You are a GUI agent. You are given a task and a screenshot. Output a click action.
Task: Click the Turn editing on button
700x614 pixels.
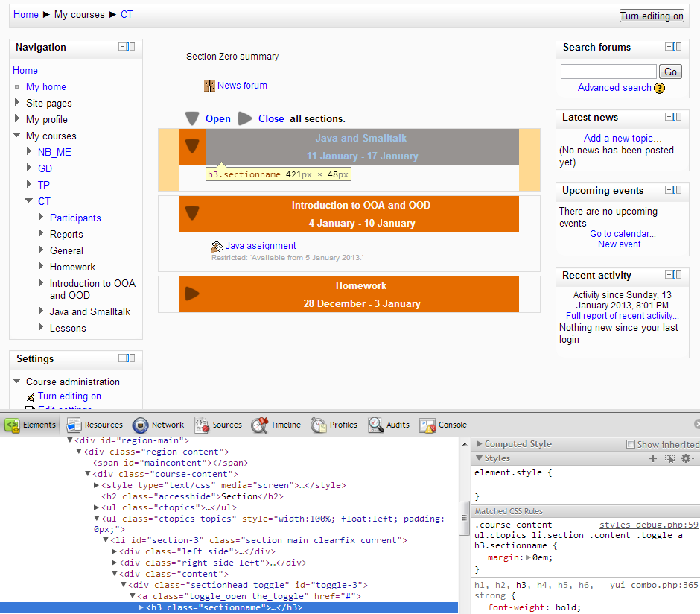click(652, 16)
